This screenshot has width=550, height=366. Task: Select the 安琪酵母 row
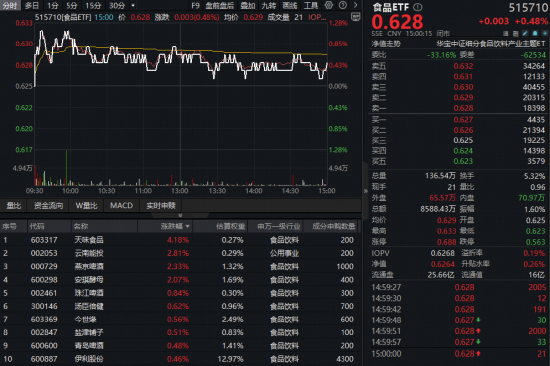click(x=180, y=280)
